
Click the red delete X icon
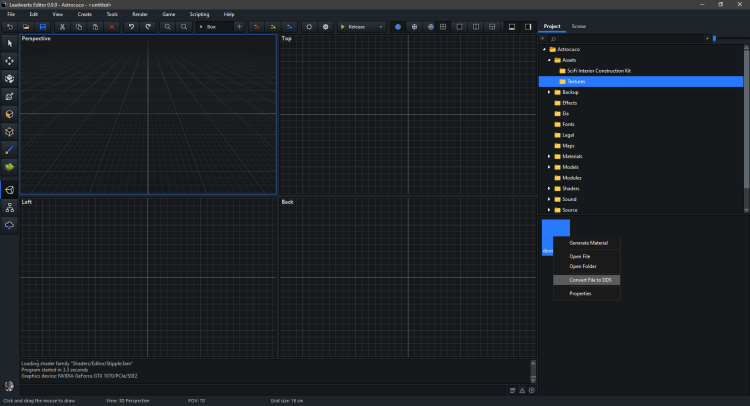tap(112, 27)
